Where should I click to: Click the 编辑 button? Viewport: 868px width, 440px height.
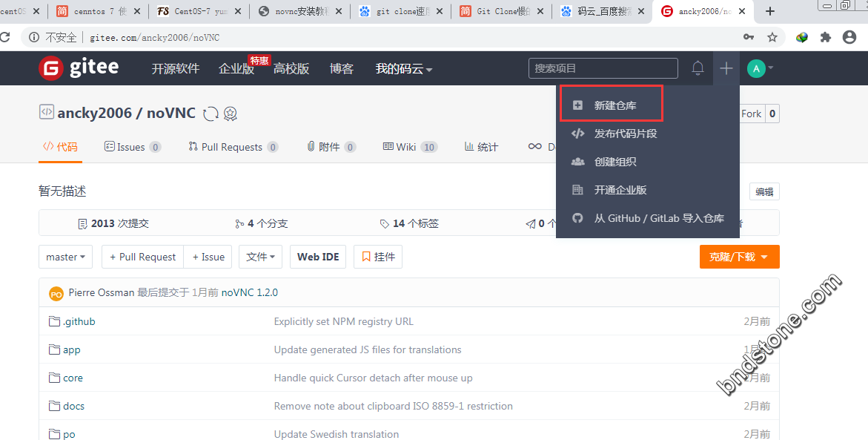click(764, 191)
